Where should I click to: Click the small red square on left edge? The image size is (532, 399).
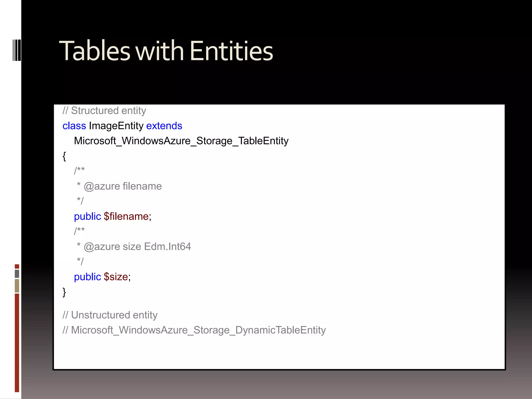[x=17, y=266]
